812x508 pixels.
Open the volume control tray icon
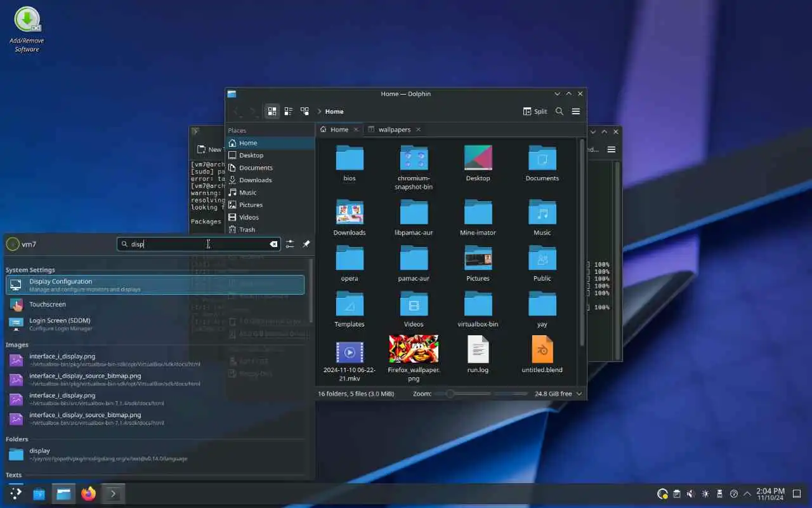pyautogui.click(x=691, y=493)
